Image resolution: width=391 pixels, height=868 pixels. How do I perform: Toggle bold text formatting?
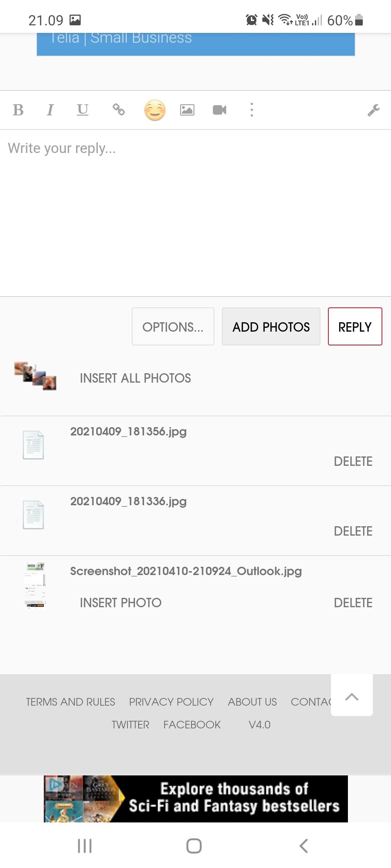coord(18,110)
